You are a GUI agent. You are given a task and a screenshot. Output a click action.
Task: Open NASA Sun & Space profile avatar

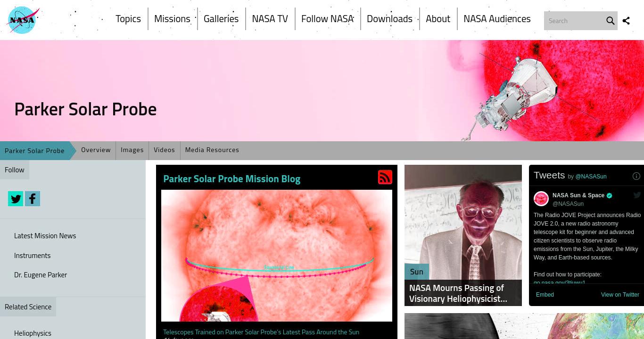point(541,199)
